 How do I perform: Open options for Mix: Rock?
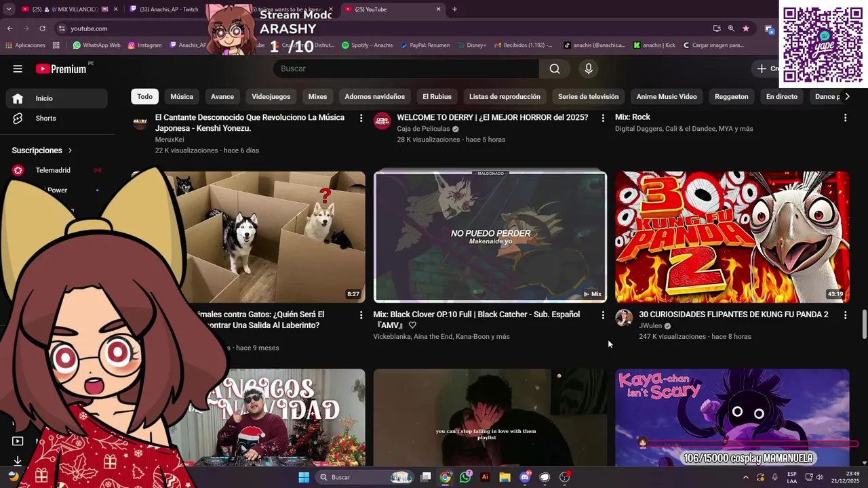click(845, 118)
